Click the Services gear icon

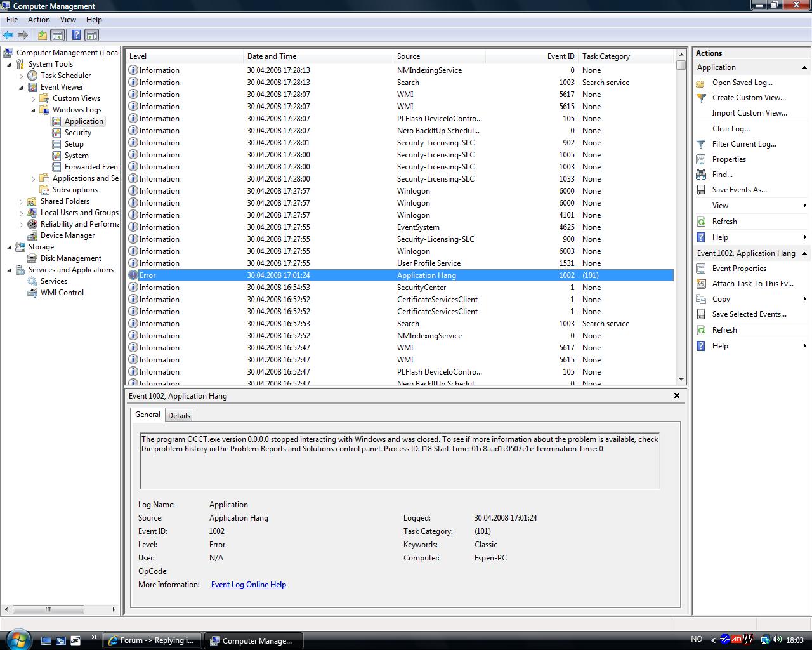pos(32,281)
